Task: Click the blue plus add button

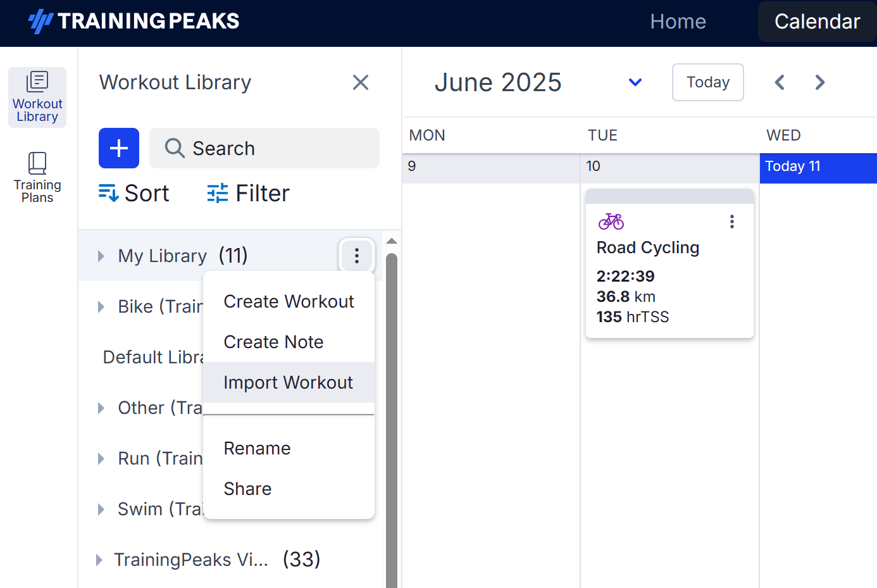Action: [x=119, y=148]
